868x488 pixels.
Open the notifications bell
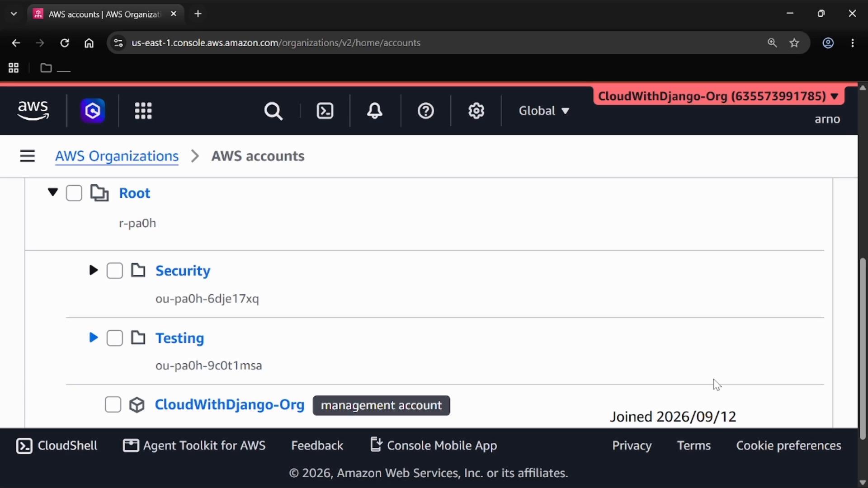tap(375, 111)
